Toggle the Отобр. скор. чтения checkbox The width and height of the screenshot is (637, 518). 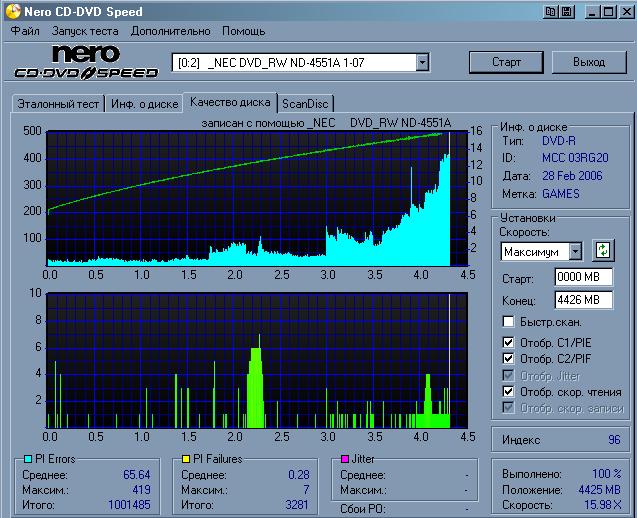pos(509,391)
